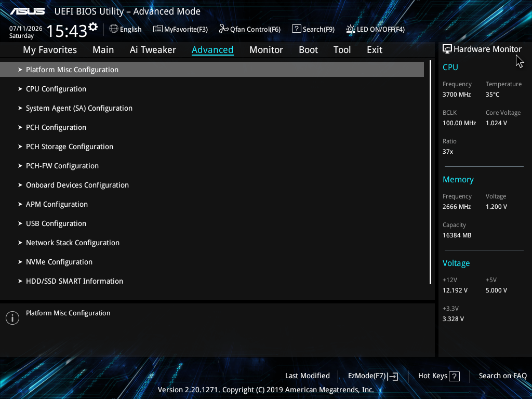Screen dimensions: 532x399
Task: Click the menu list vertical scrollbar
Action: (430, 172)
